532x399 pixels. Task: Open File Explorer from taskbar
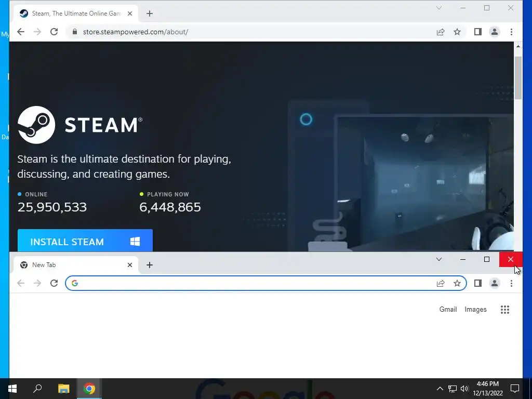[x=63, y=389]
